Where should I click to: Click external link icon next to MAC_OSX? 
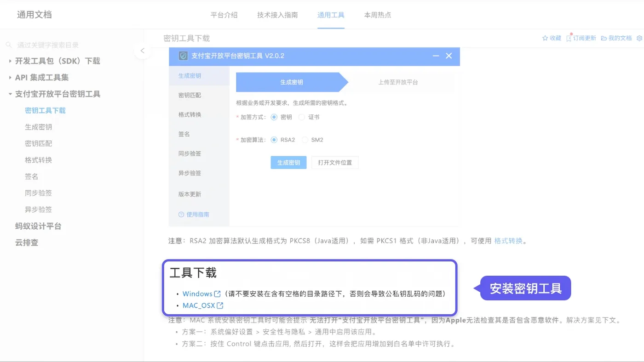point(220,305)
